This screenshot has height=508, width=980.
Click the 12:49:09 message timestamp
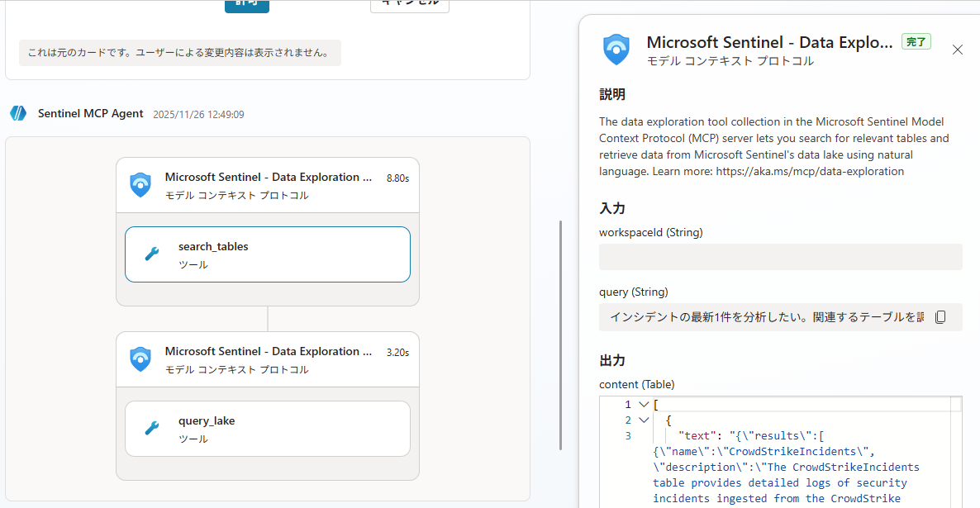(198, 114)
